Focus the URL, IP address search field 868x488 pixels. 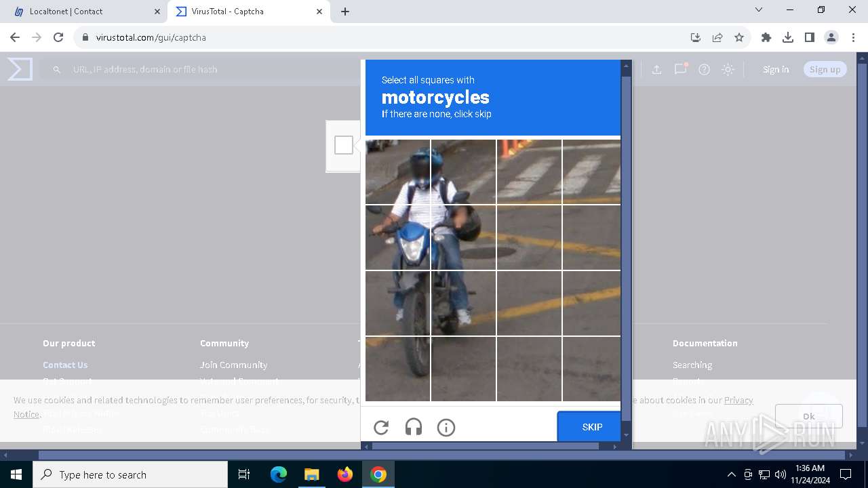[x=203, y=69]
